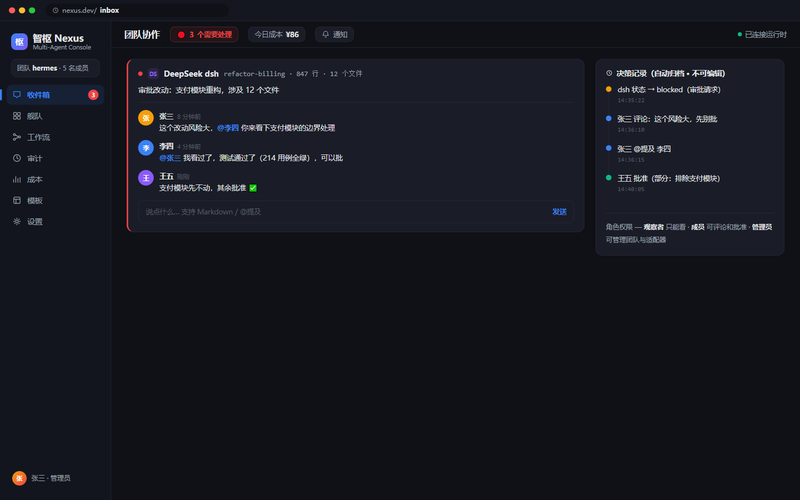Open 设置 settings gear icon
The image size is (800, 500).
[17, 221]
